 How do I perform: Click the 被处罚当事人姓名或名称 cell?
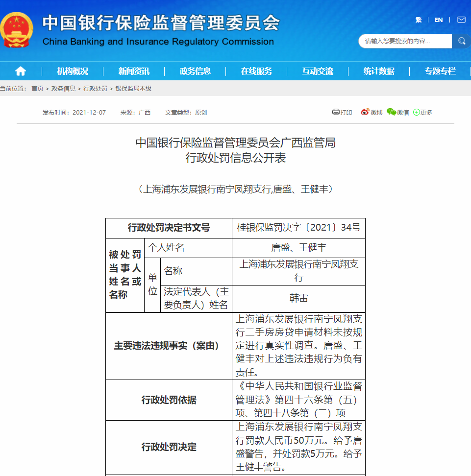(x=125, y=275)
